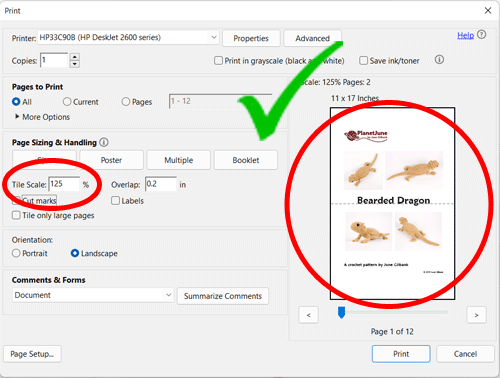Open the Help icon next to Help link
The image size is (500, 378).
click(482, 34)
